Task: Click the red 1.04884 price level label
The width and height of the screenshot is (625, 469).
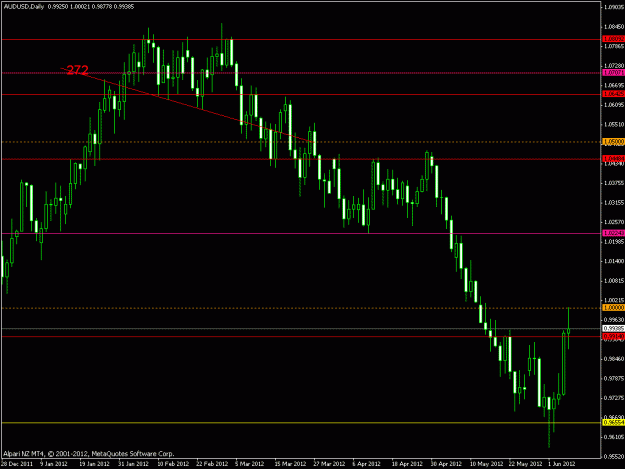Action: click(x=613, y=159)
